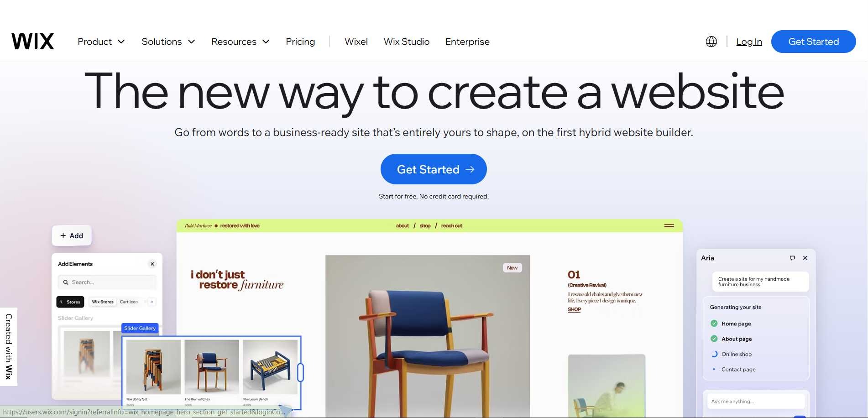This screenshot has height=418, width=868.
Task: Go to Wix Studio
Action: [x=406, y=42]
